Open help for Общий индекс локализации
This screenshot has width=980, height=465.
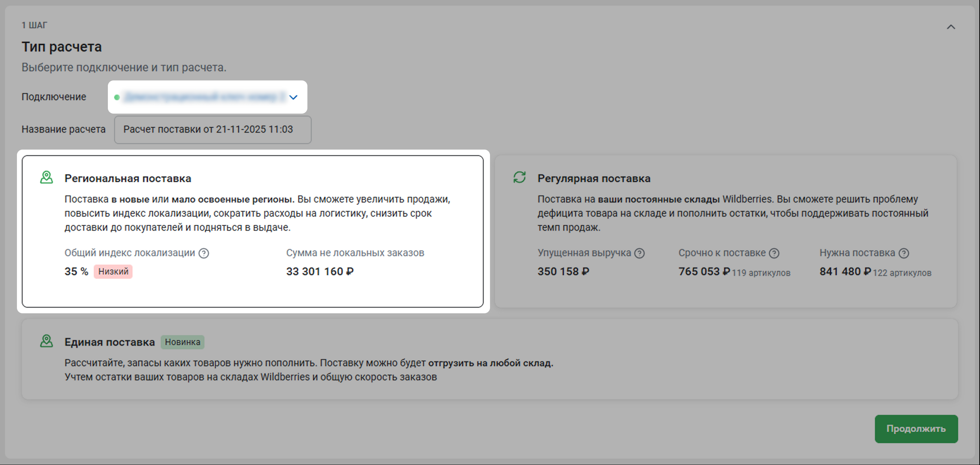[x=204, y=253]
